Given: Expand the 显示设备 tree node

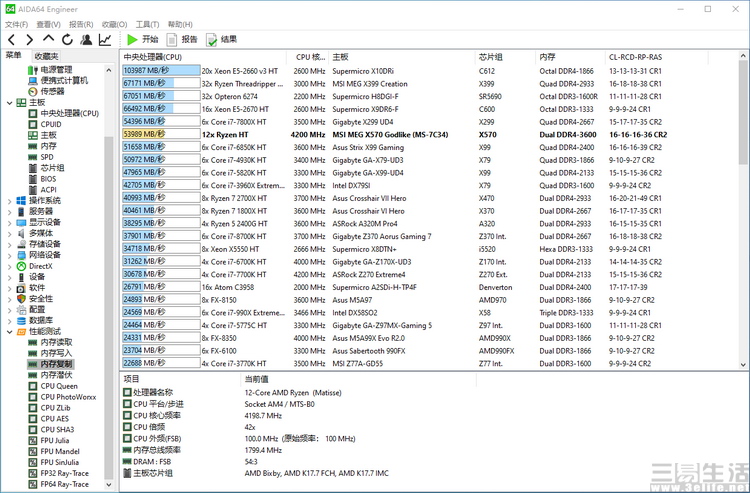Looking at the screenshot, I should point(10,223).
